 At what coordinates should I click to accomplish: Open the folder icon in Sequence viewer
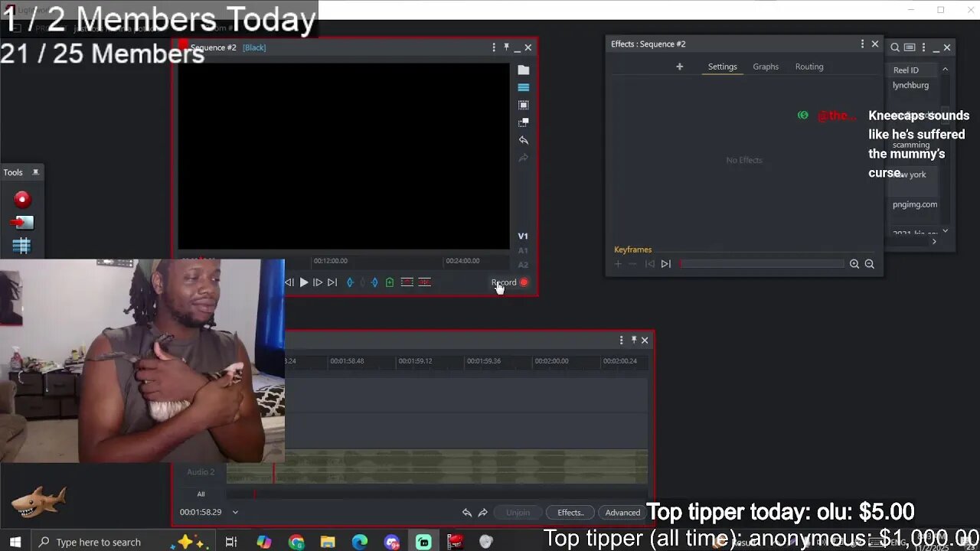524,70
